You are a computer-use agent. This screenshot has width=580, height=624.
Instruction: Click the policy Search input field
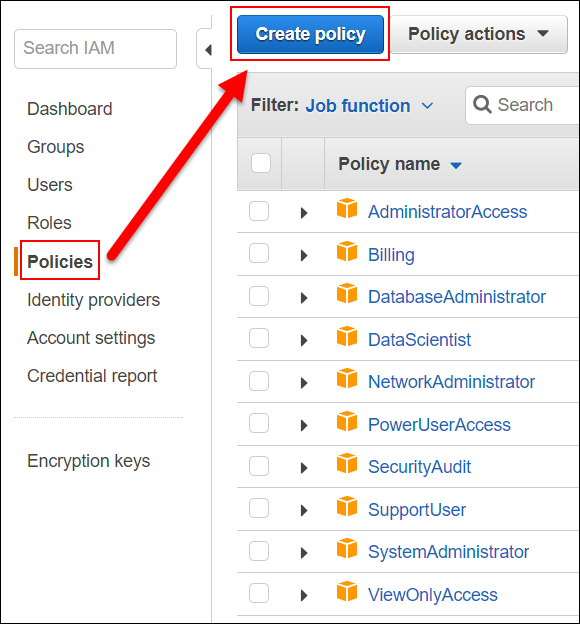522,105
